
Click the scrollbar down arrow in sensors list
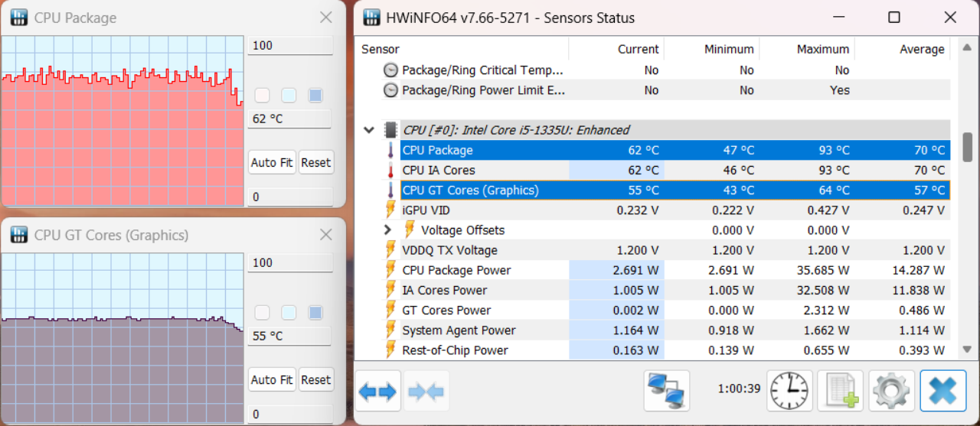pos(967,349)
